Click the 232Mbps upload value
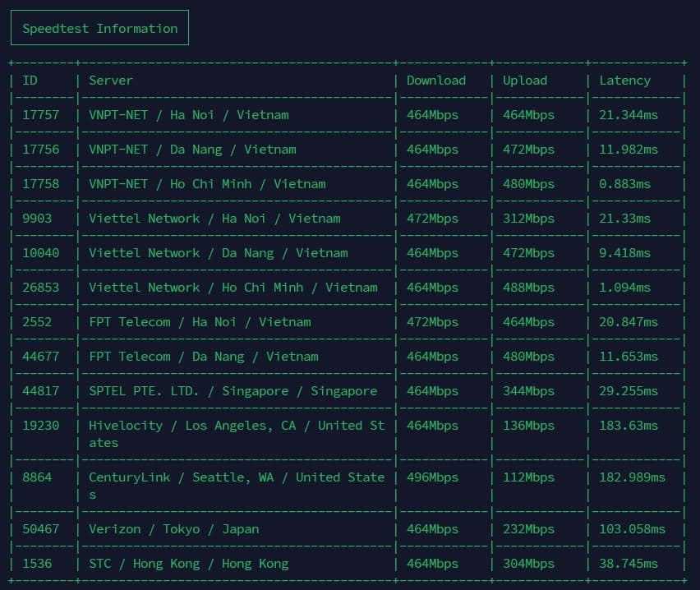Viewport: 700px width, 590px height. tap(528, 529)
